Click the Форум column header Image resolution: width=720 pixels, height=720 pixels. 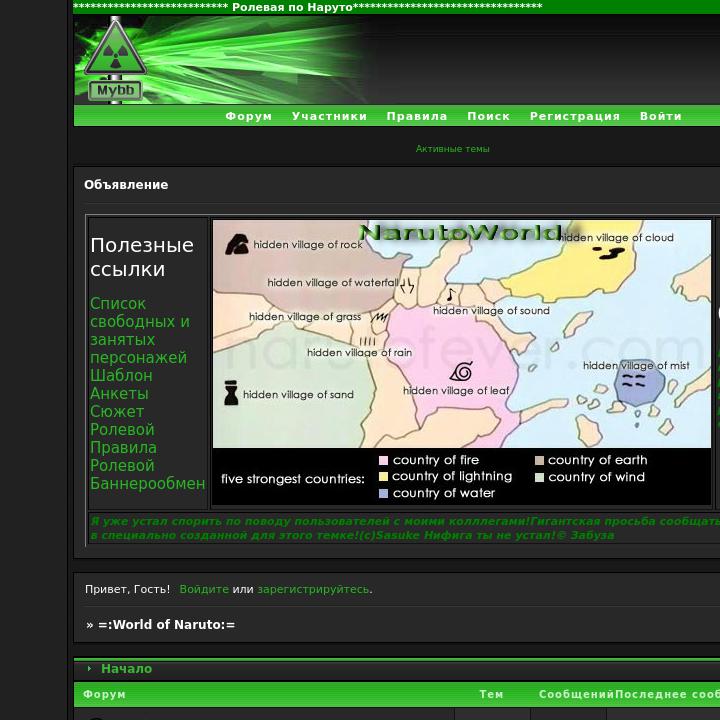104,694
